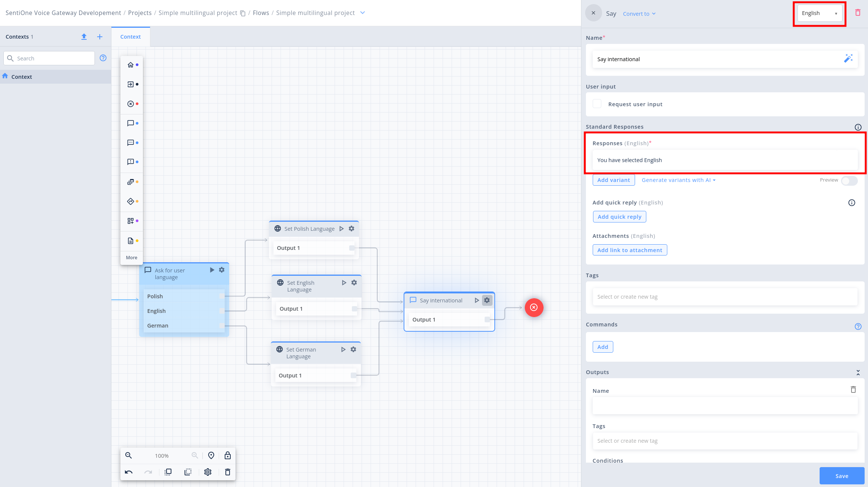The height and width of the screenshot is (487, 868).
Task: Click Add variant button for English responses
Action: 613,179
